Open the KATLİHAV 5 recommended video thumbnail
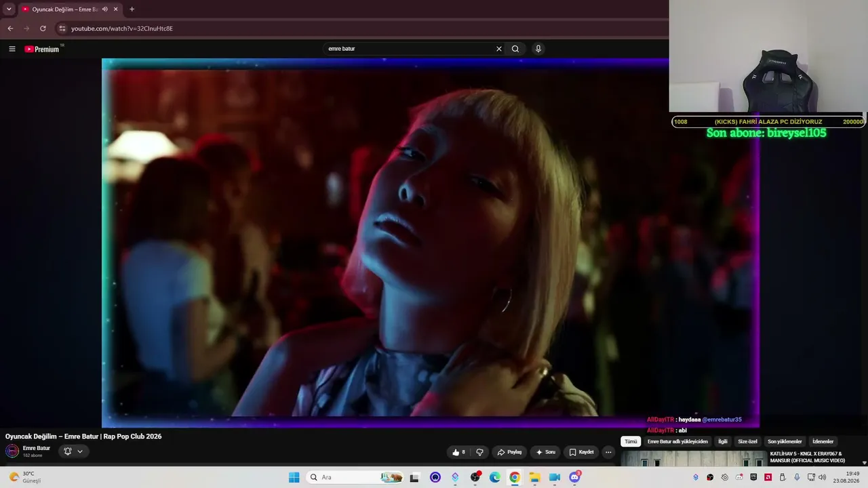This screenshot has width=868, height=488. pyautogui.click(x=693, y=458)
